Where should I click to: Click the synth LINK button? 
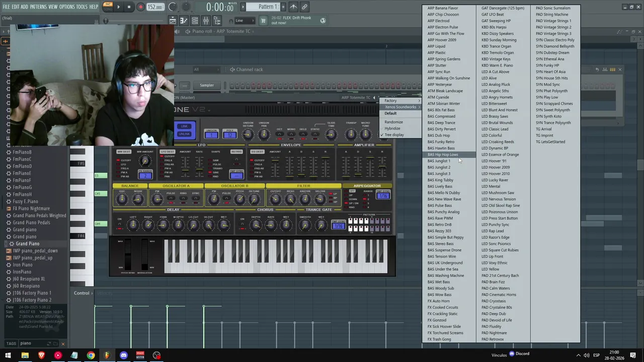[x=185, y=127]
